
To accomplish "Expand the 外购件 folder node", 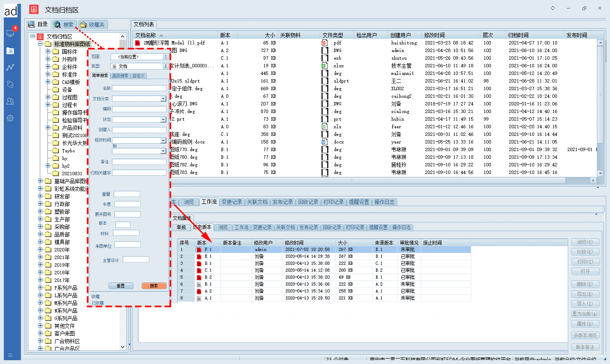I will [48, 59].
